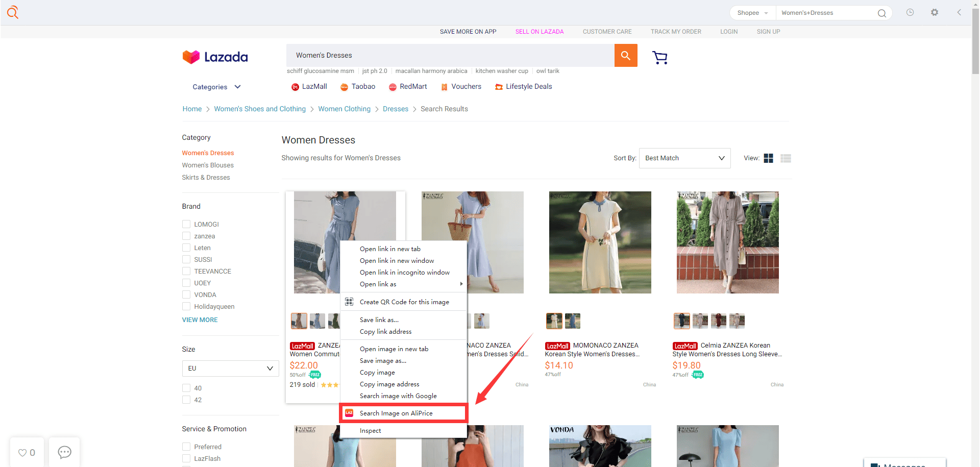Image resolution: width=980 pixels, height=467 pixels.
Task: Expand the EU size dropdown
Action: click(x=230, y=368)
